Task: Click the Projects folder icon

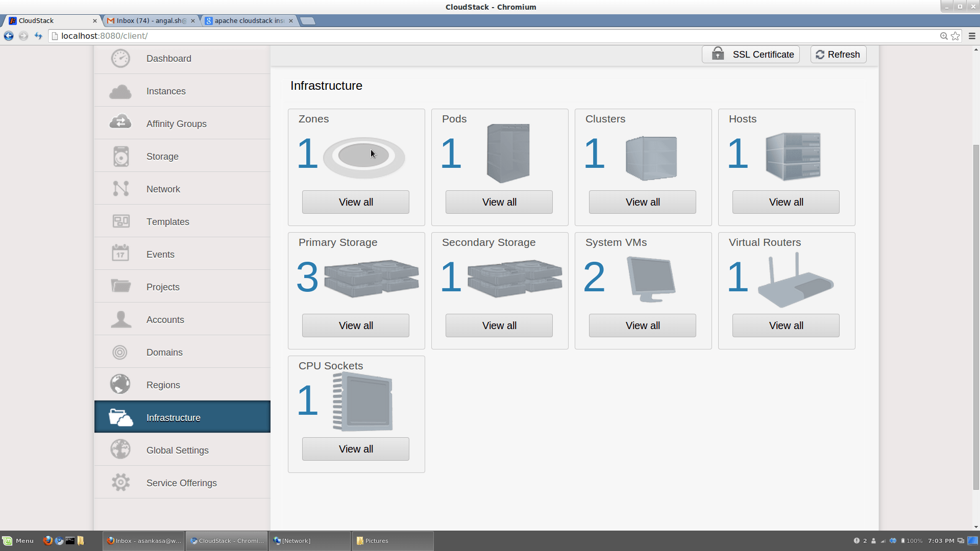Action: click(x=121, y=285)
